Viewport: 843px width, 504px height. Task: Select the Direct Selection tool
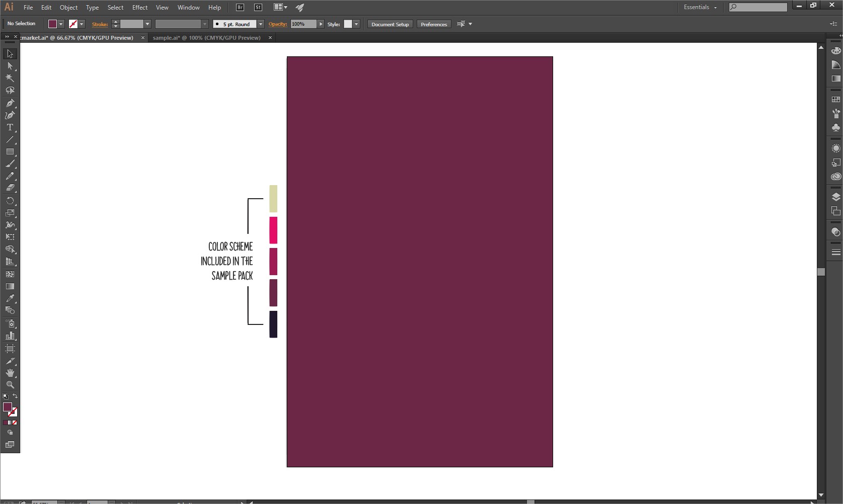pos(10,66)
